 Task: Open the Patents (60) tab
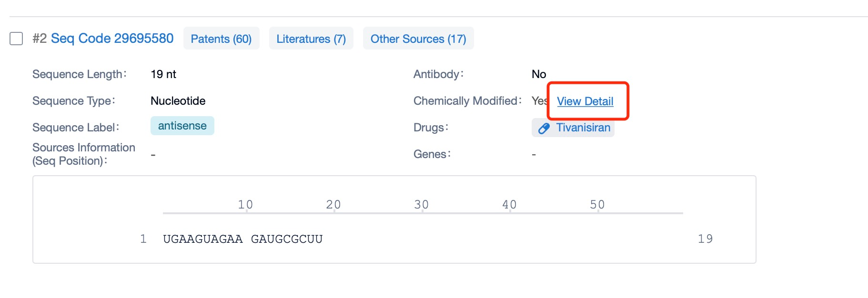pyautogui.click(x=221, y=39)
